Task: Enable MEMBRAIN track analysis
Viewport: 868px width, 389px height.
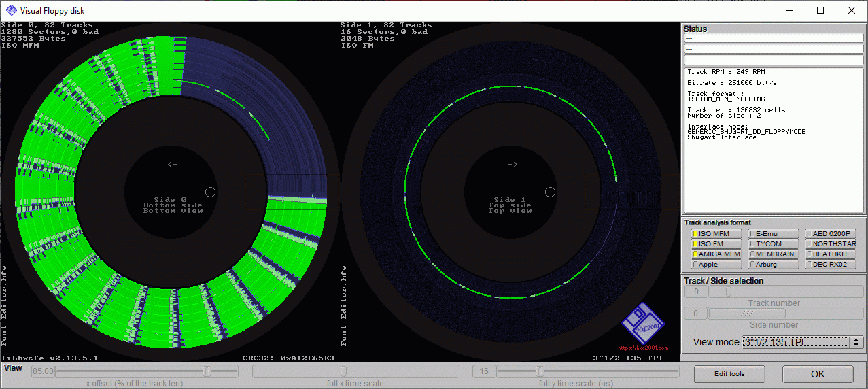Action: 774,254
